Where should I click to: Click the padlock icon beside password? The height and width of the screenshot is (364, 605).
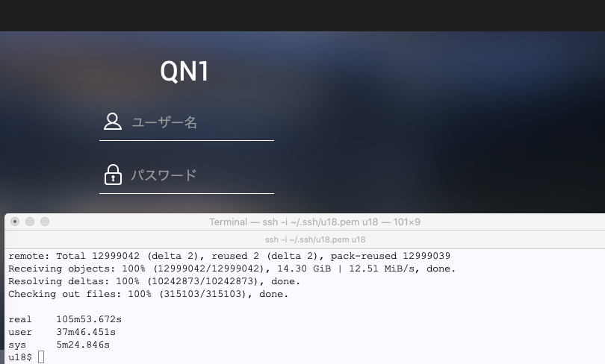point(113,175)
